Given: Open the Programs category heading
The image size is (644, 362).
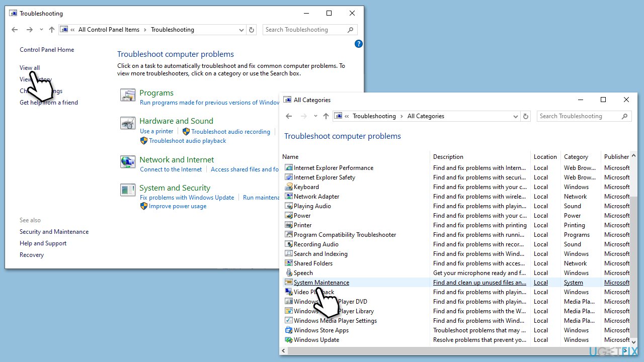Looking at the screenshot, I should coord(156,93).
